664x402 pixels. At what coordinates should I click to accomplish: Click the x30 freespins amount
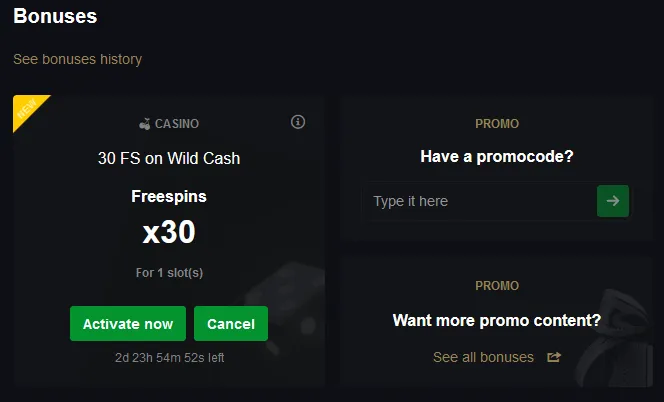coord(169,232)
